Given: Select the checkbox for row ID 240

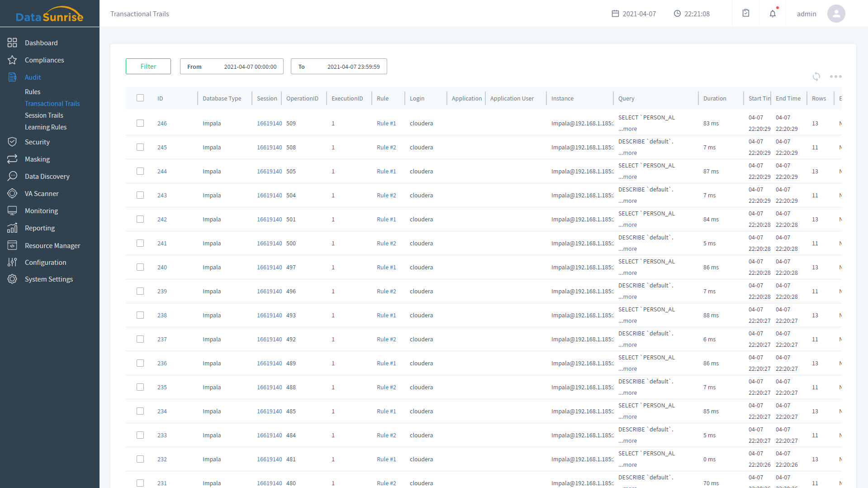Looking at the screenshot, I should 140,267.
